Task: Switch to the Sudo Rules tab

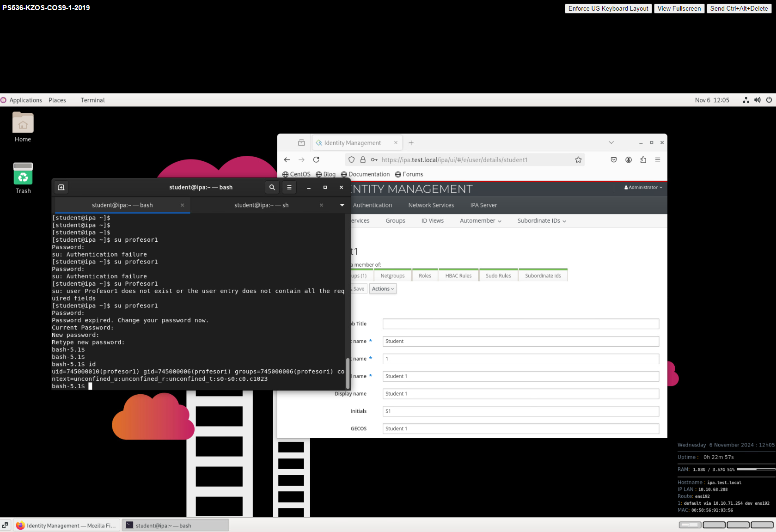Action: point(498,275)
